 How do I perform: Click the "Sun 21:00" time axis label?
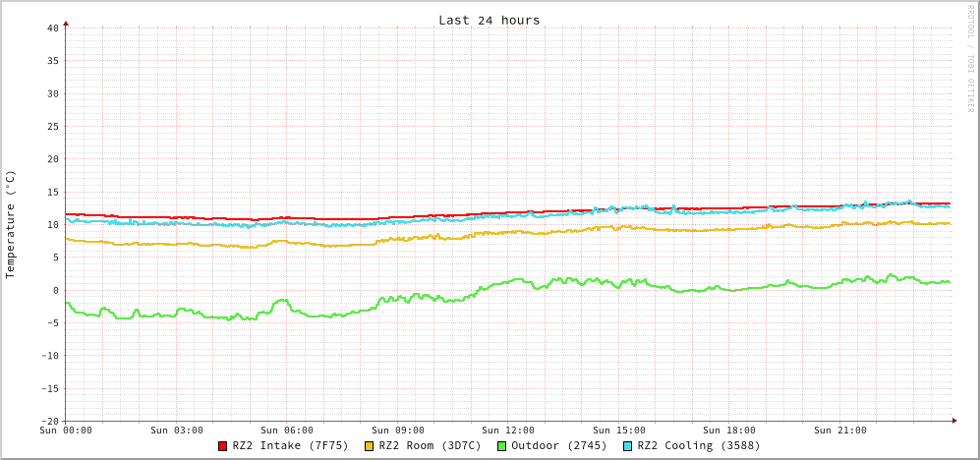tap(839, 431)
